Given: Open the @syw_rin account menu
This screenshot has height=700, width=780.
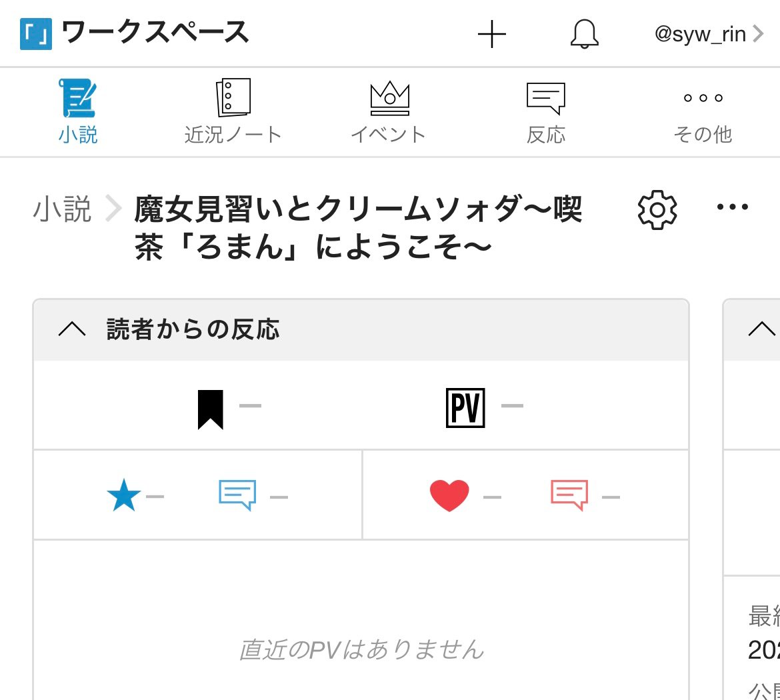Looking at the screenshot, I should click(708, 34).
